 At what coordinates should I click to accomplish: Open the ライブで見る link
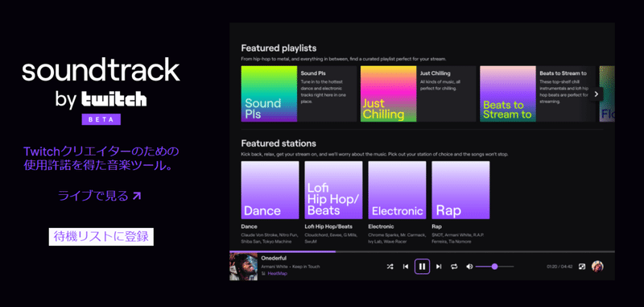coord(100,196)
